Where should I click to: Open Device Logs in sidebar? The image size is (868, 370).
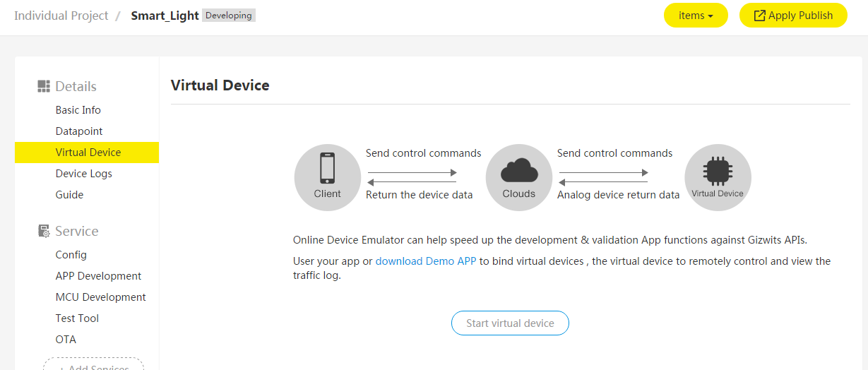coord(84,174)
